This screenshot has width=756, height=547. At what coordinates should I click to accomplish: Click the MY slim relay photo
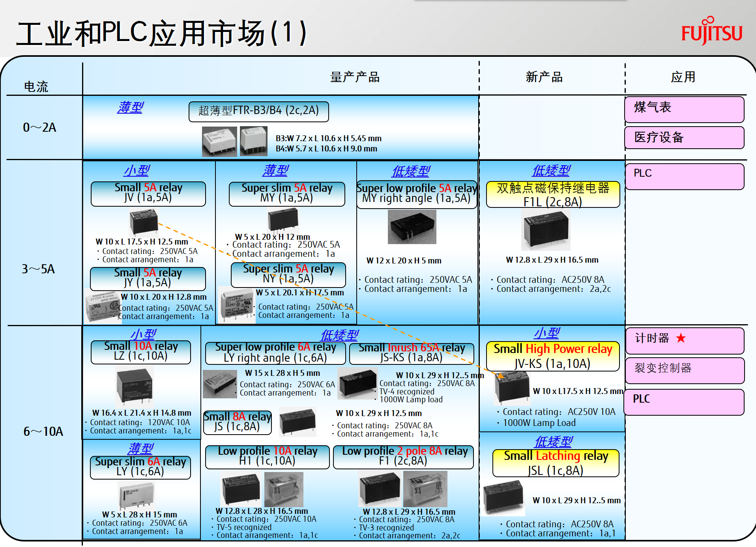click(x=283, y=220)
